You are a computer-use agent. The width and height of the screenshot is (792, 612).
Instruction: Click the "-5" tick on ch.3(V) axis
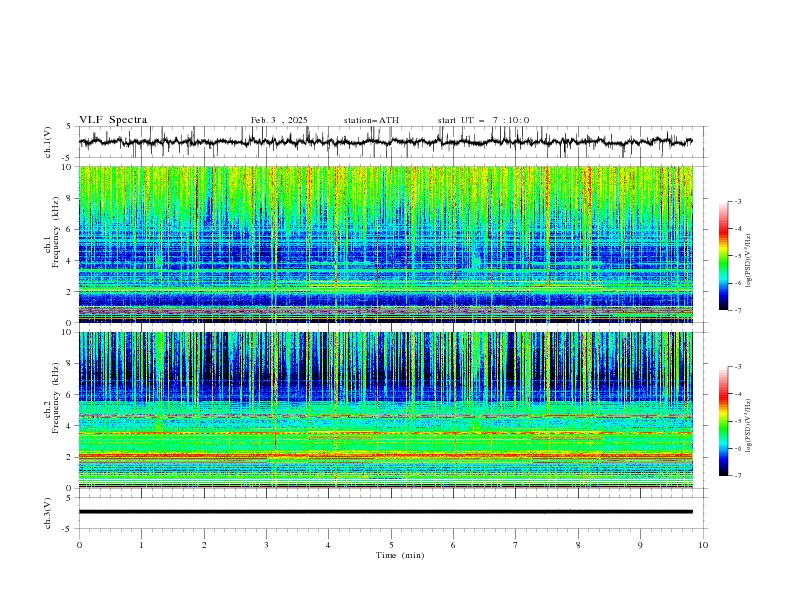pyautogui.click(x=67, y=529)
